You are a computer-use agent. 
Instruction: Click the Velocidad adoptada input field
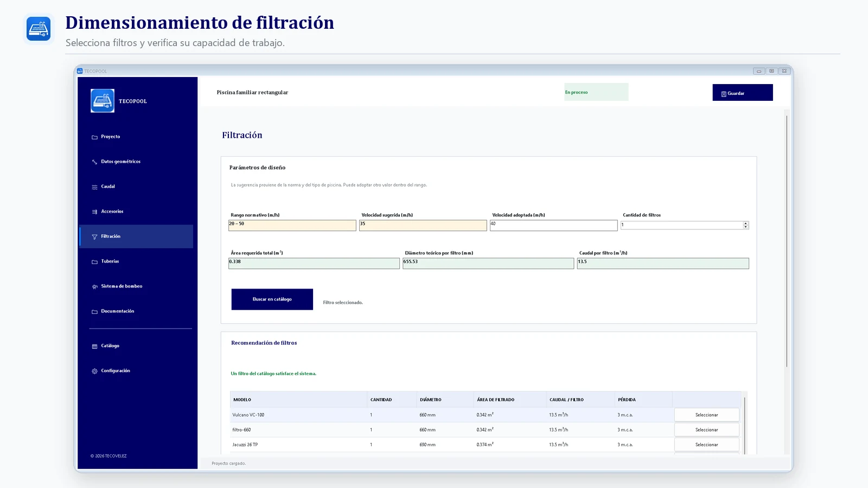(x=554, y=225)
